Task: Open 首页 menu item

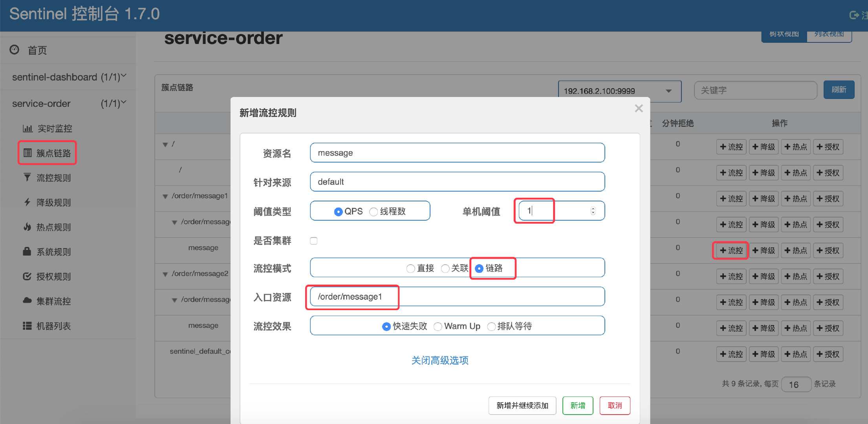Action: tap(37, 50)
